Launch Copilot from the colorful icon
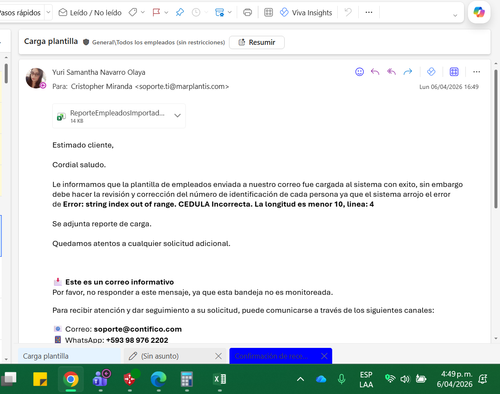Image resolution: width=500 pixels, height=394 pixels. pos(479,12)
